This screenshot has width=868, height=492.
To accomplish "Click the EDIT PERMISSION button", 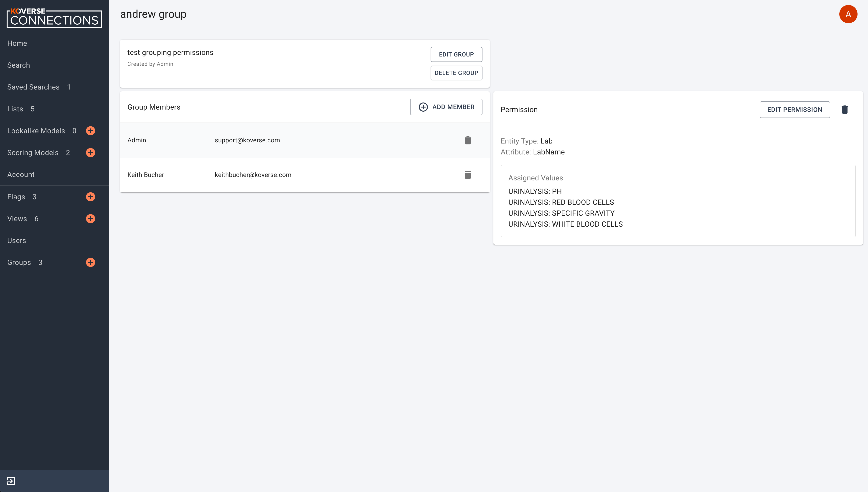I will click(x=794, y=110).
